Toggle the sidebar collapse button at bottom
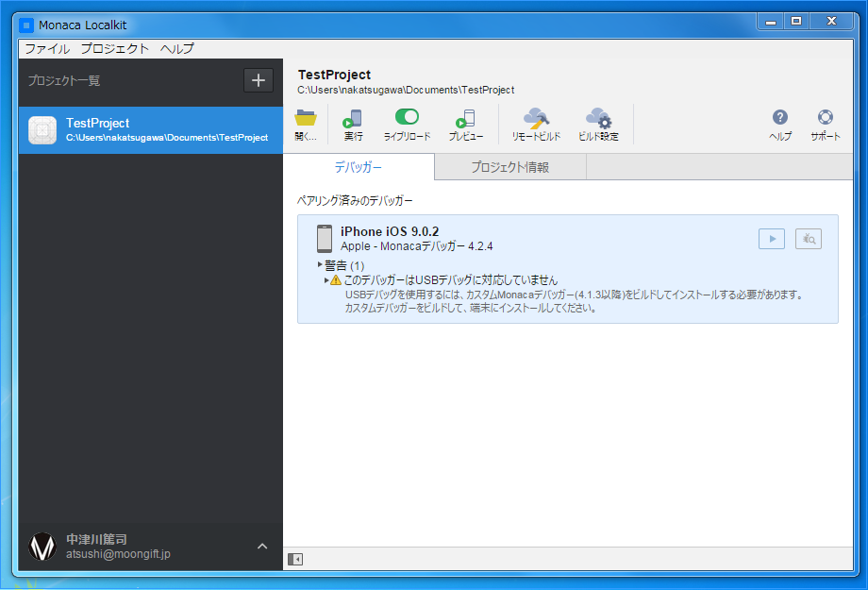This screenshot has height=590, width=868. (294, 559)
